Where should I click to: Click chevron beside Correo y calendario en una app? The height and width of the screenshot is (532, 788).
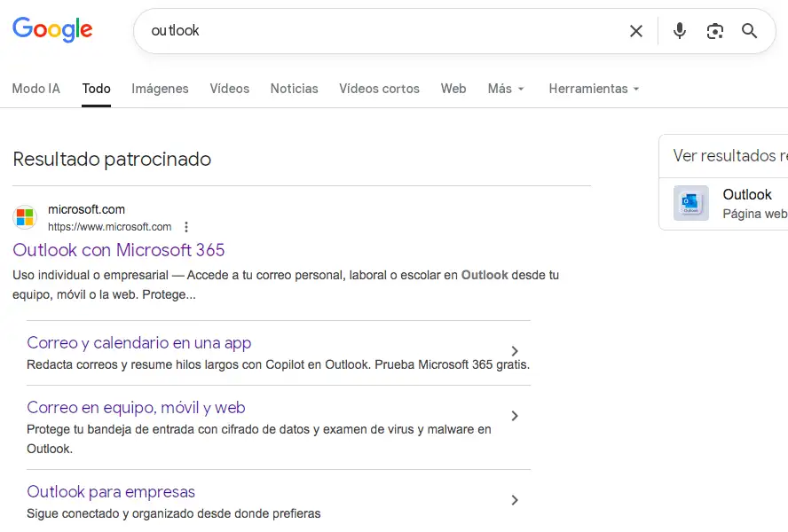[515, 351]
